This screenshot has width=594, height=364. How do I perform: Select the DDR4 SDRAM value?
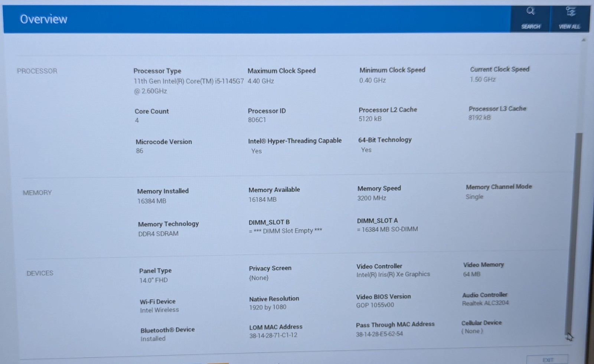tap(158, 234)
